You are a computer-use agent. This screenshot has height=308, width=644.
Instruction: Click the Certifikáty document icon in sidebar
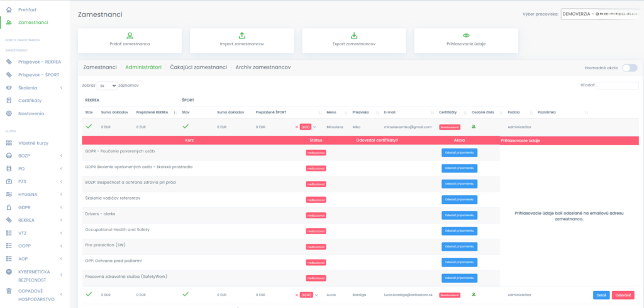pyautogui.click(x=9, y=100)
